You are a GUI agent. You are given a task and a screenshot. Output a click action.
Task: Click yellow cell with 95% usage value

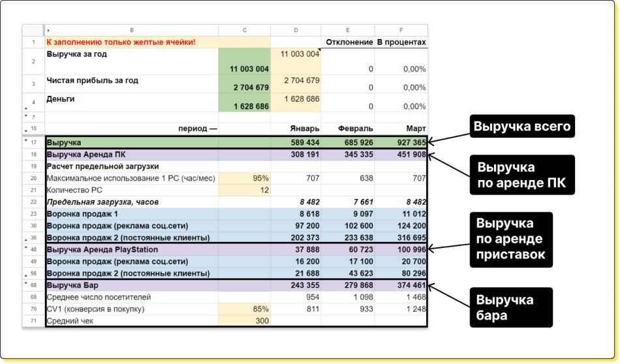(244, 177)
